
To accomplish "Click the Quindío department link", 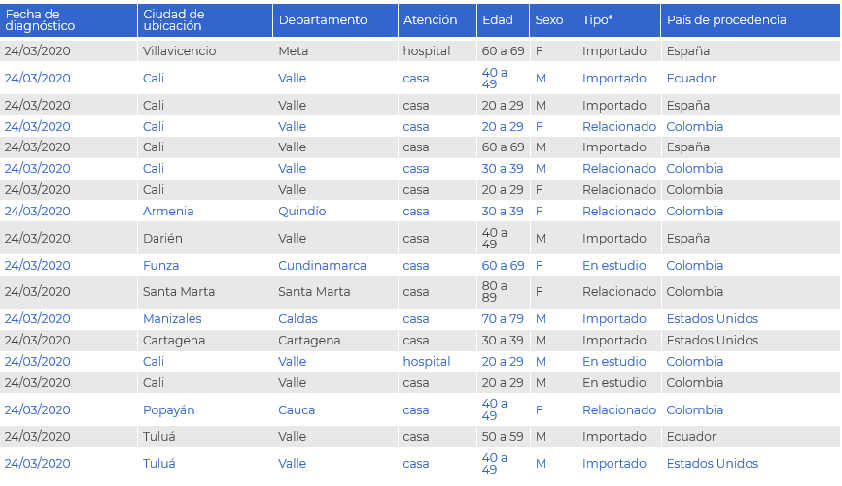I will [302, 211].
